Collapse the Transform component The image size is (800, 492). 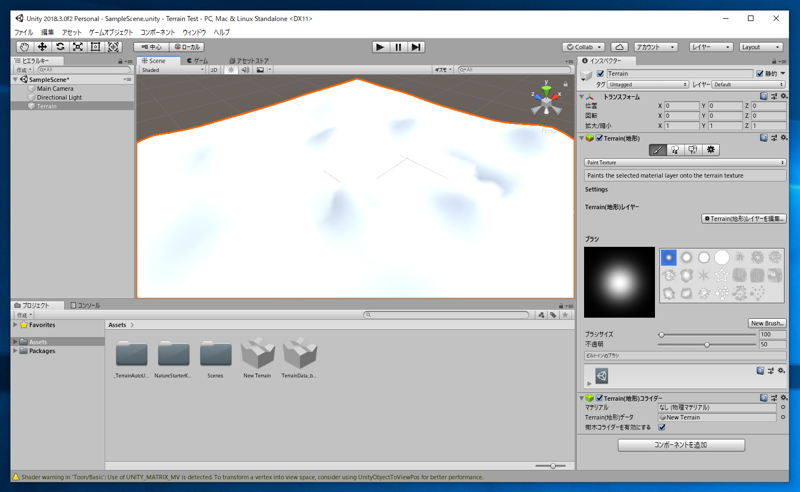click(x=582, y=96)
